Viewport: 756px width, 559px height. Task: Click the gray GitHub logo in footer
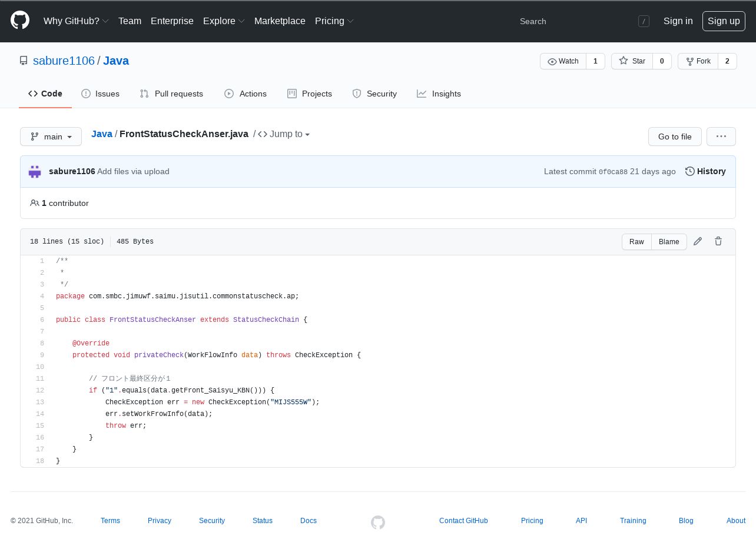click(x=378, y=522)
